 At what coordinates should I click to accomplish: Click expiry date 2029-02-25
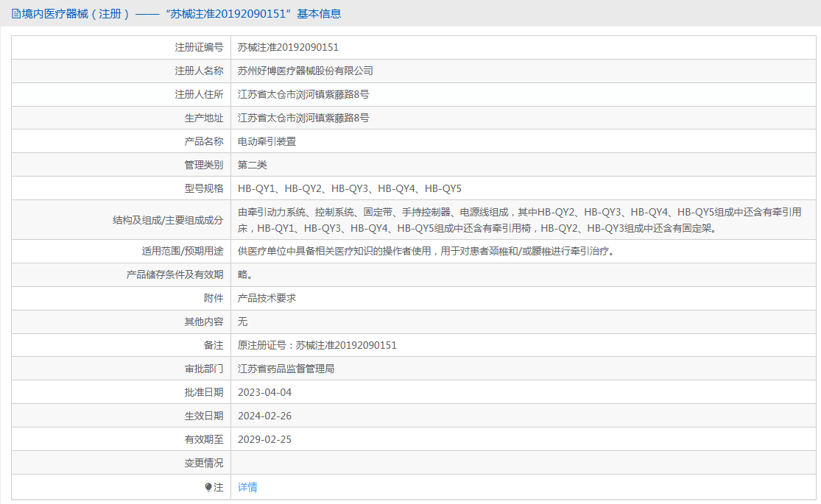264,440
